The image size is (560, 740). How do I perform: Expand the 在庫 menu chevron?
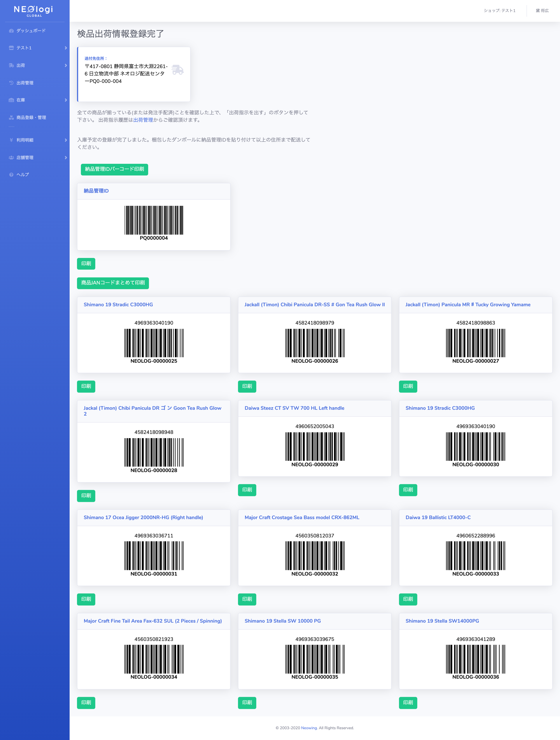pos(66,100)
